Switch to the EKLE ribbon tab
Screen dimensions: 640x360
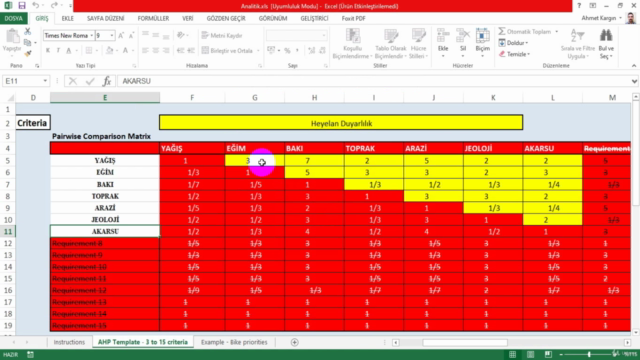point(67,18)
